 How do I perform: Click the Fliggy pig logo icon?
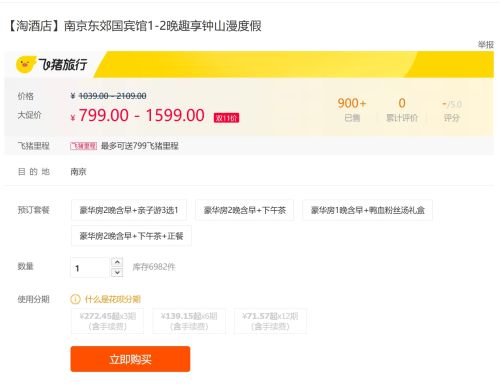25,64
